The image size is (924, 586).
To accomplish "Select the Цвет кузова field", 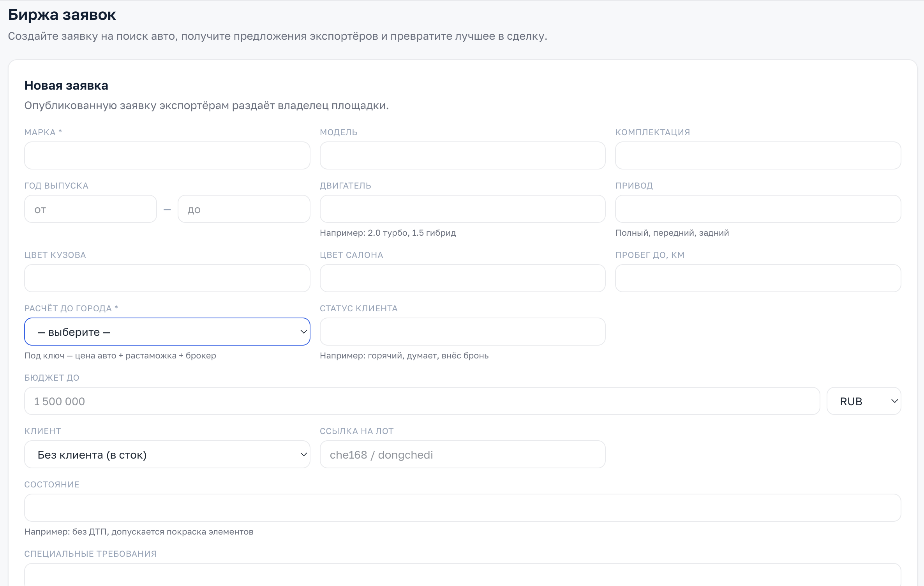I will [167, 278].
